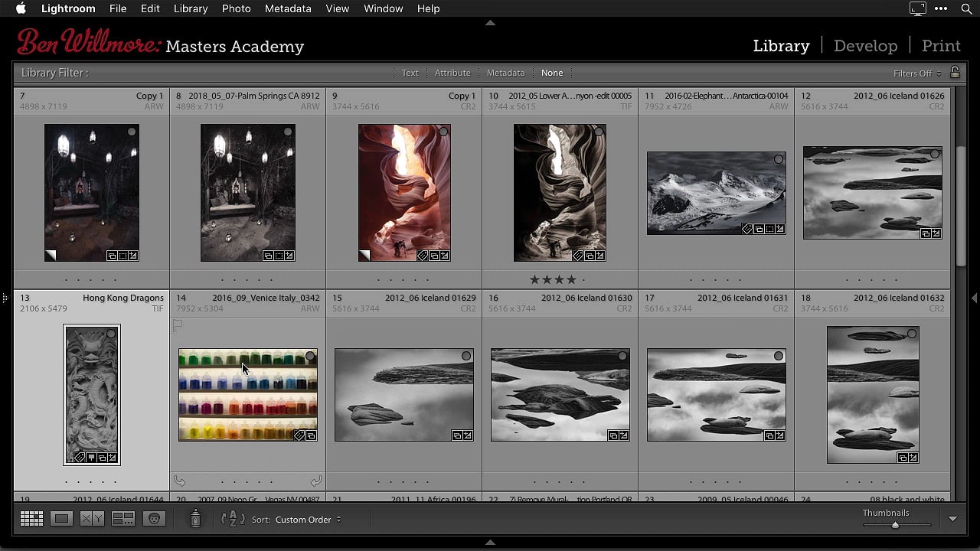Click keyword badge on Hong Kong Dragons thumbnail
Screen dimensions: 980x551
[79, 458]
